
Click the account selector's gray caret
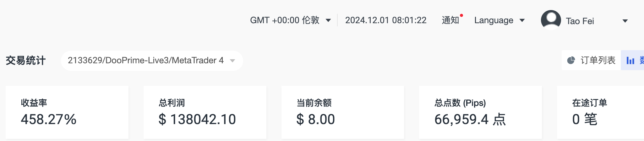coord(232,60)
